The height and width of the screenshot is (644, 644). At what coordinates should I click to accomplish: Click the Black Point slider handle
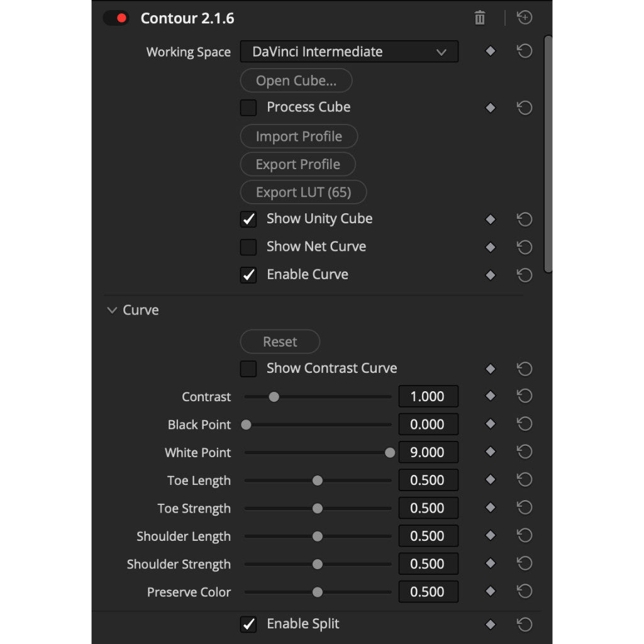pyautogui.click(x=246, y=425)
